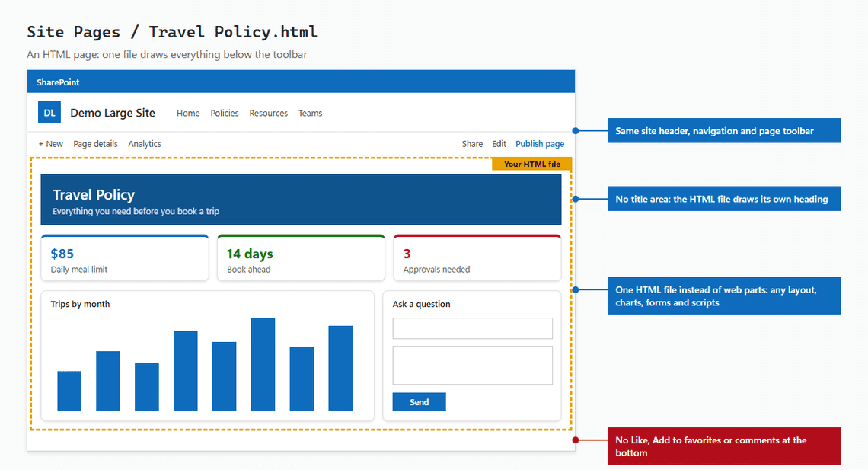868x470 pixels.
Task: Click the Publish page link
Action: [x=540, y=144]
